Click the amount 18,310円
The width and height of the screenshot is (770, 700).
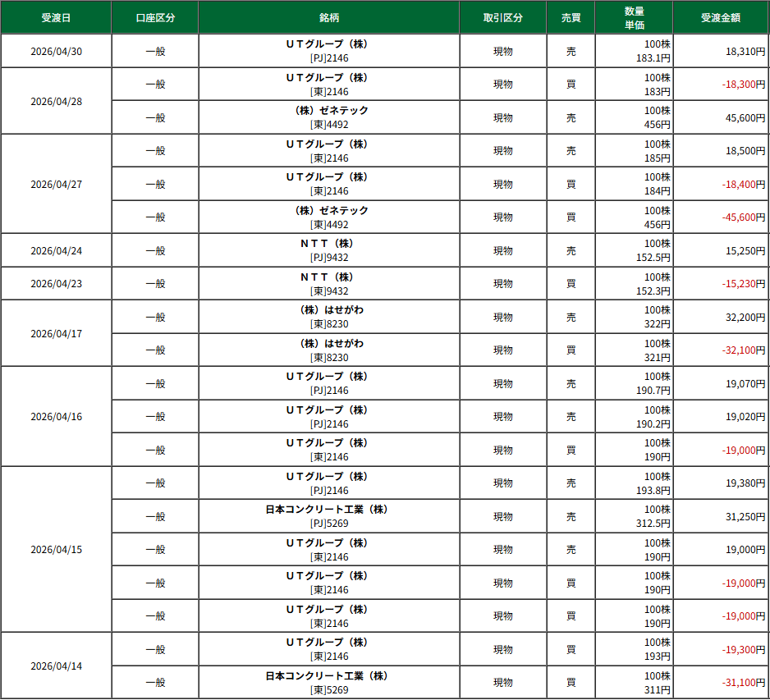745,51
